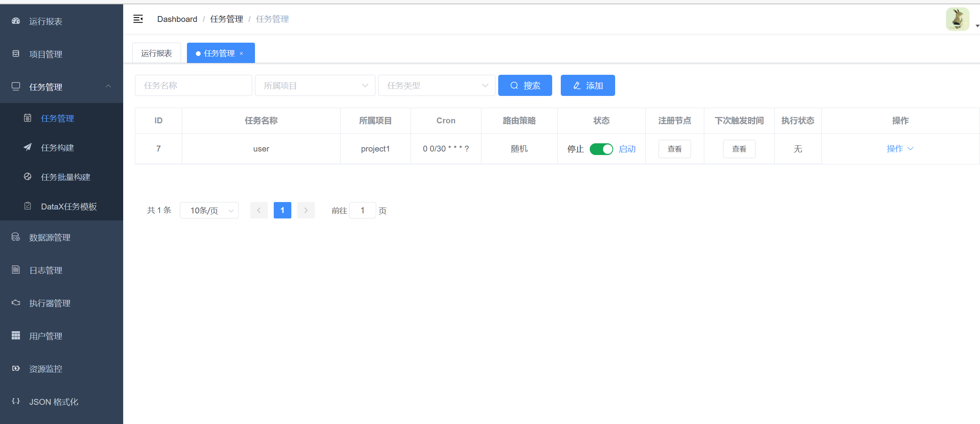The height and width of the screenshot is (424, 980).
Task: Click the hamburger sidebar collapse icon
Action: pyautogui.click(x=138, y=19)
